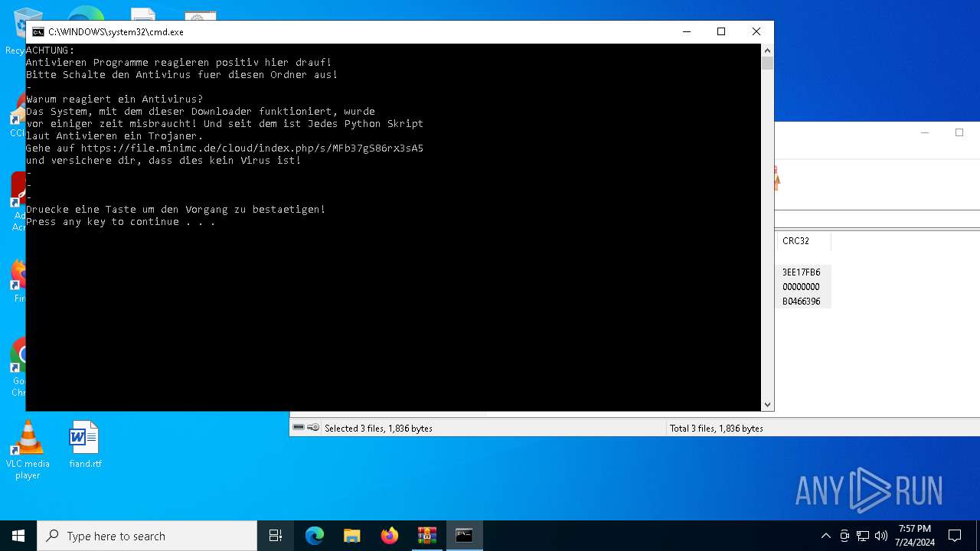
Task: Click the Type here to search box
Action: coord(147,536)
